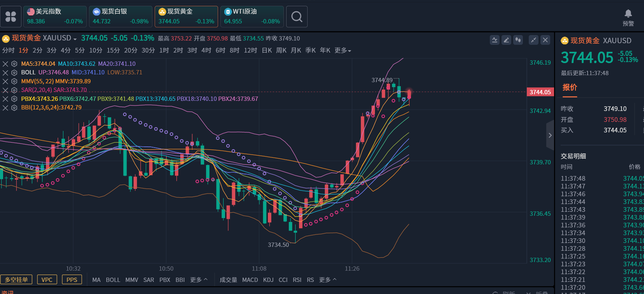Screen dimensions: 644x294
Task: Click the 3744.89 high marker on chart
Action: click(x=382, y=80)
